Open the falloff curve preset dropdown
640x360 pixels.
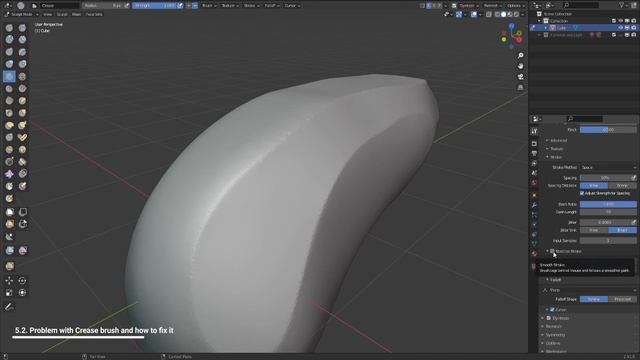coord(589,290)
